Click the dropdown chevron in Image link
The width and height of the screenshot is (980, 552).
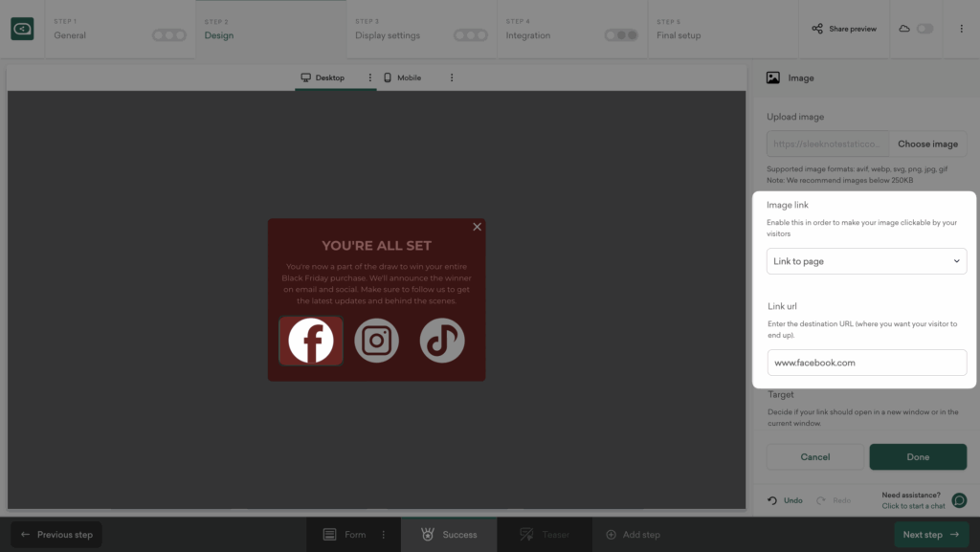[956, 261]
